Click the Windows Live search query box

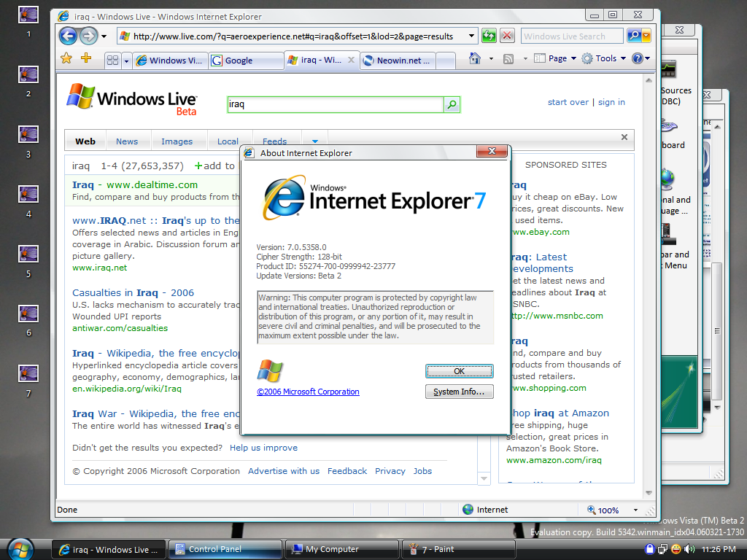point(336,104)
